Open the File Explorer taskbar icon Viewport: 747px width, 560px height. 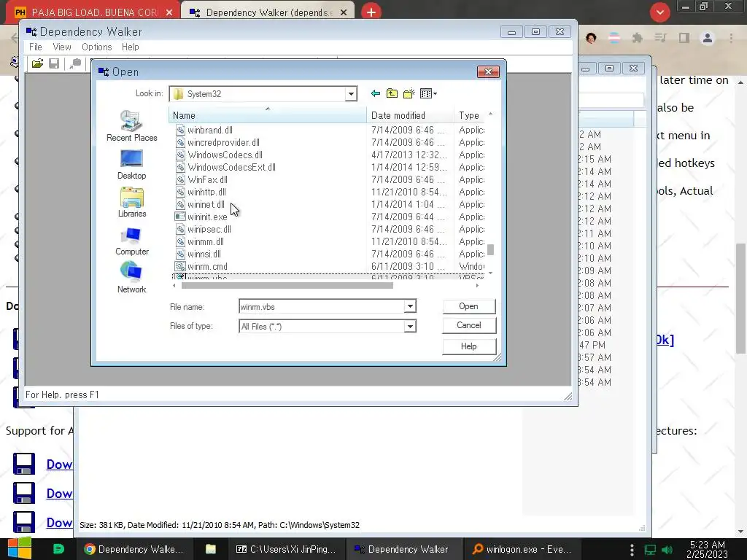(211, 549)
